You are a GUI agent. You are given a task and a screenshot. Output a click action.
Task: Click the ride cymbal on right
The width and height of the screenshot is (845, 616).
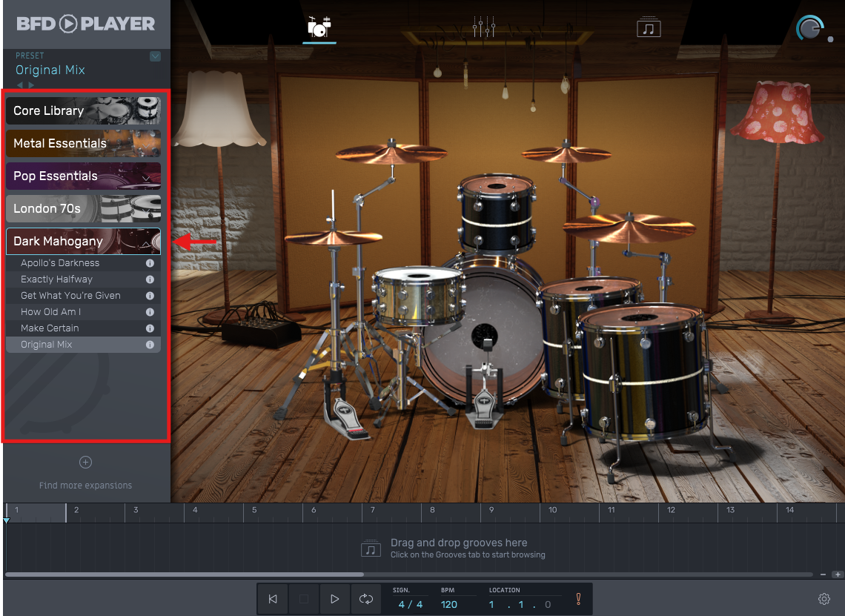click(x=629, y=228)
